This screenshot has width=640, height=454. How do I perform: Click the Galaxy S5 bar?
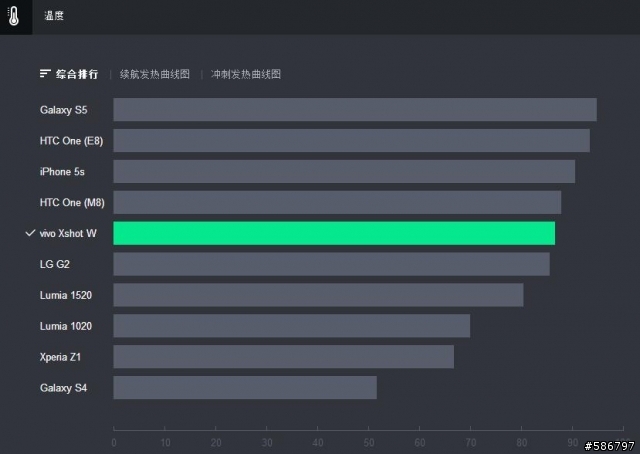click(355, 109)
